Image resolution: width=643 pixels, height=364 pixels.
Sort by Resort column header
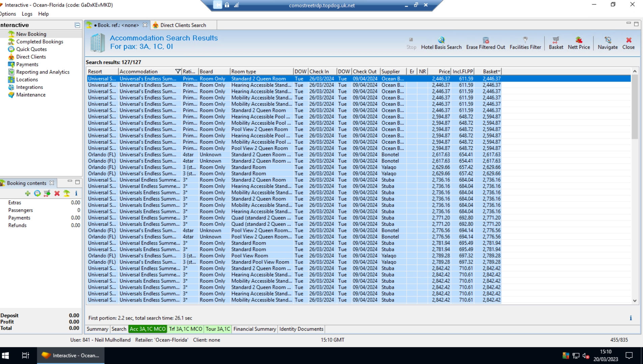[103, 71]
